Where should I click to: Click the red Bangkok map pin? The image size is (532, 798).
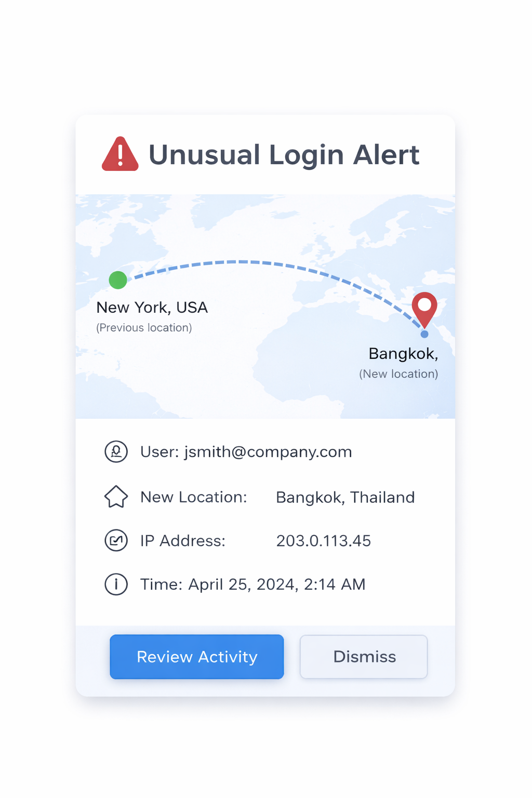coord(424,310)
